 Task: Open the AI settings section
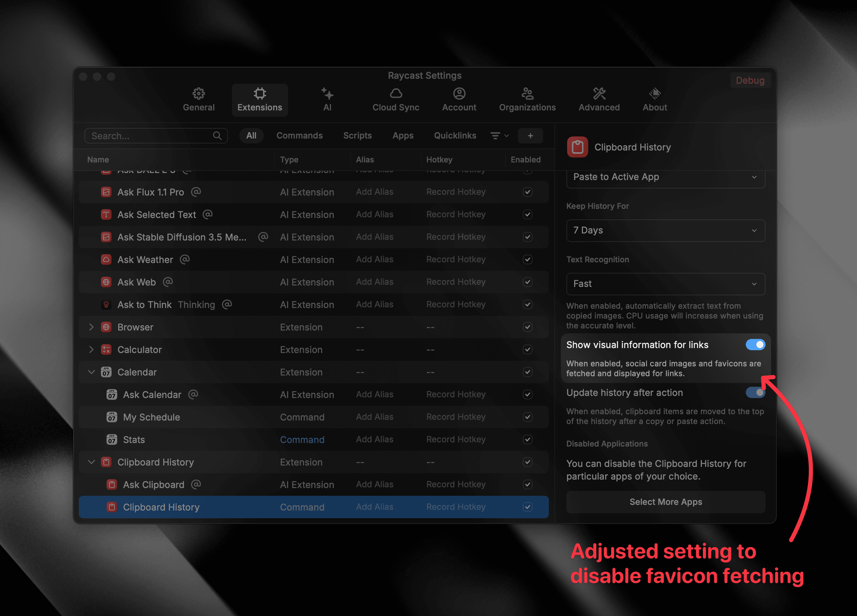click(327, 99)
